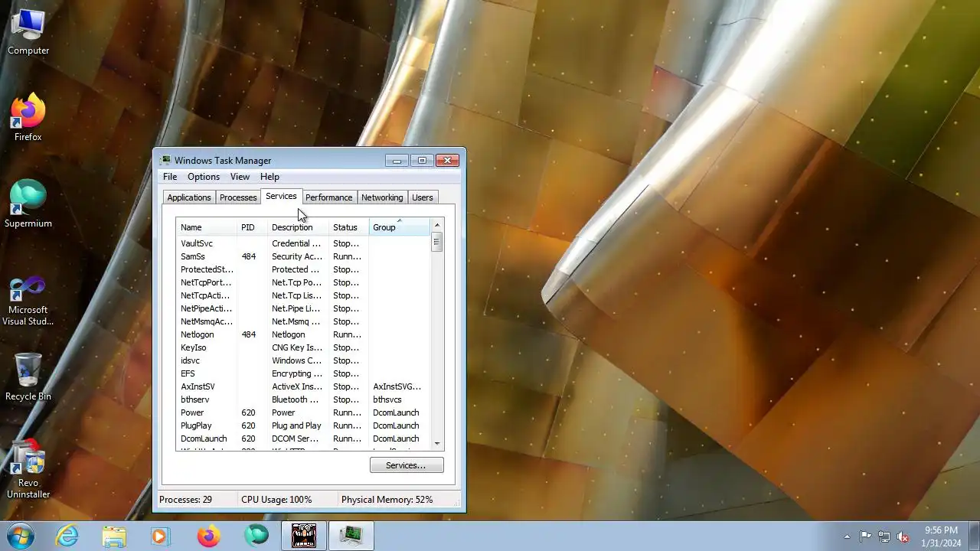Click the scrollbar down arrow in services list
This screenshot has height=551, width=980.
437,443
